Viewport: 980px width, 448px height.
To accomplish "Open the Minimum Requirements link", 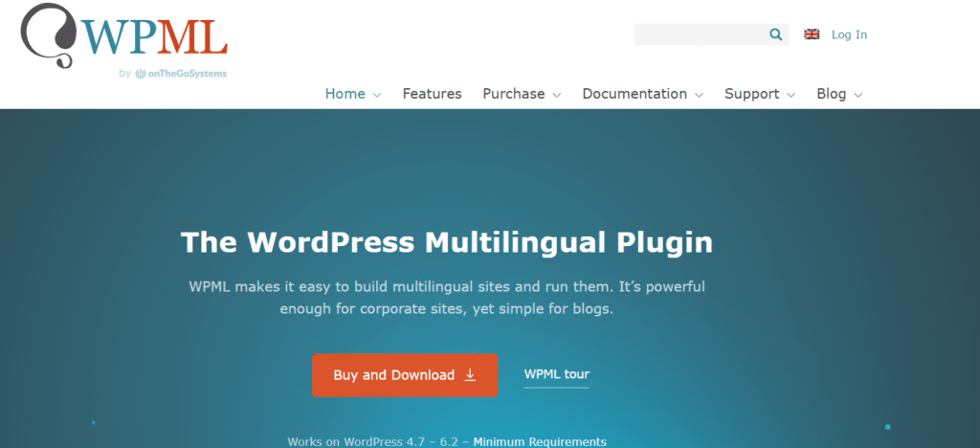I will [540, 441].
